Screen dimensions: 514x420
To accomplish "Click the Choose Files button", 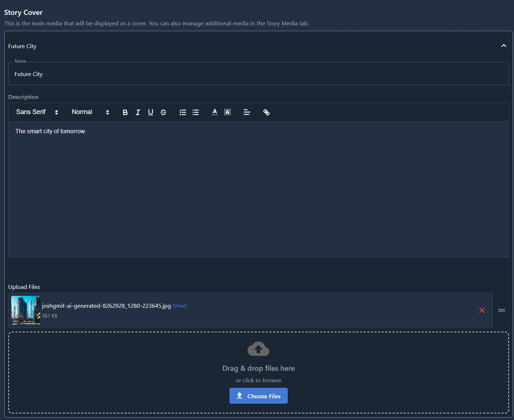I will click(x=258, y=396).
